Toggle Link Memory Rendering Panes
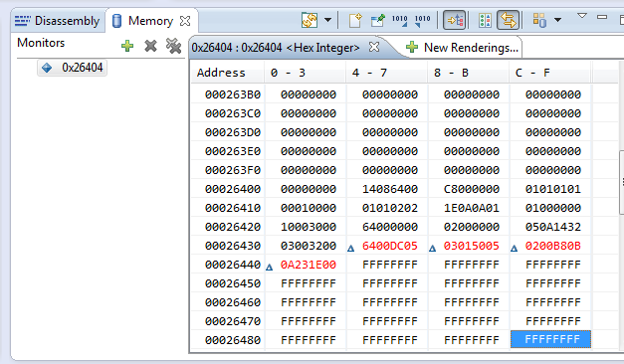The height and width of the screenshot is (364, 624). click(509, 20)
